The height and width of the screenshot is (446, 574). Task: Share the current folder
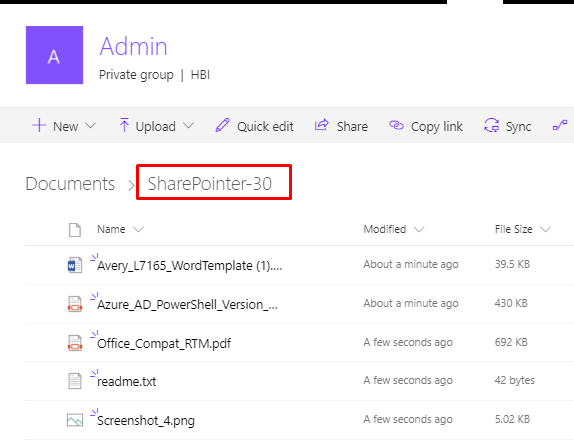341,126
